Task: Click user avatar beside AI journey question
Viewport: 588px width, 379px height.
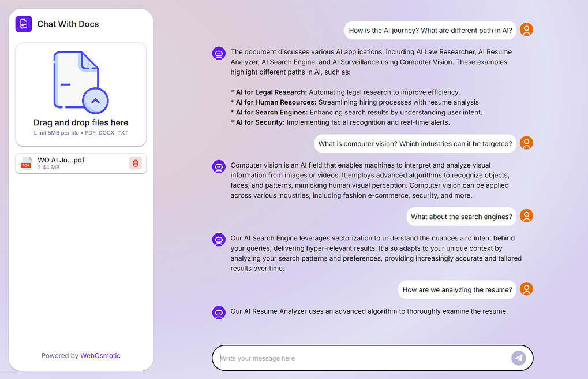Action: pyautogui.click(x=526, y=30)
